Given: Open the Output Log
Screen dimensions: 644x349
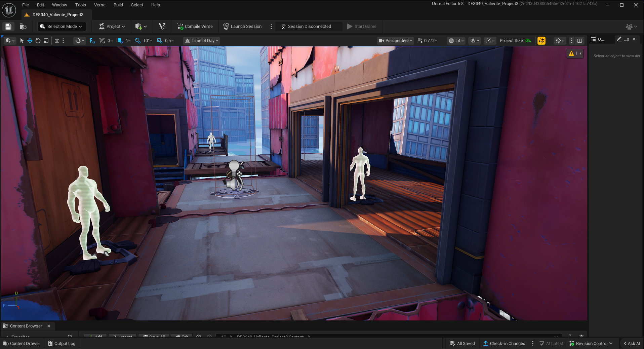Looking at the screenshot, I should pos(62,343).
